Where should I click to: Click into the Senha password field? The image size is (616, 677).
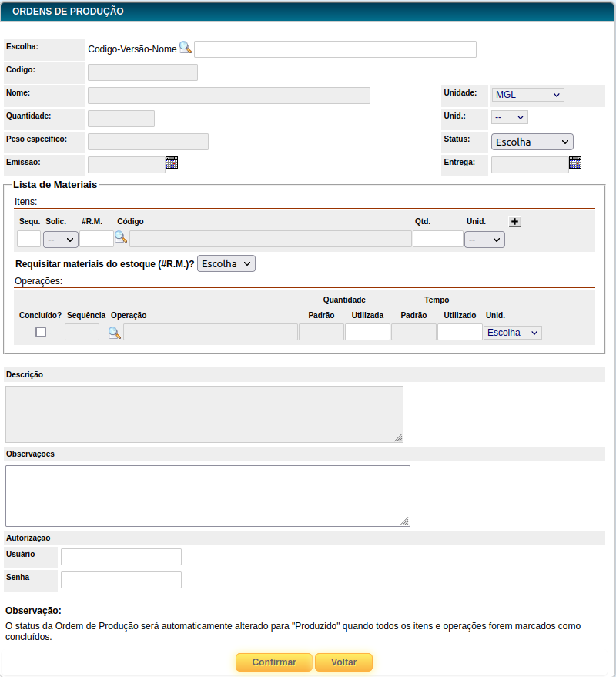(x=121, y=580)
